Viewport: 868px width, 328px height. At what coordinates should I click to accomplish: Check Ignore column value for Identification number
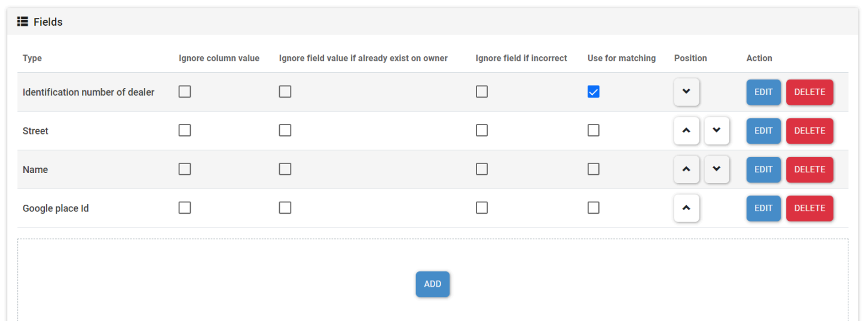185,92
